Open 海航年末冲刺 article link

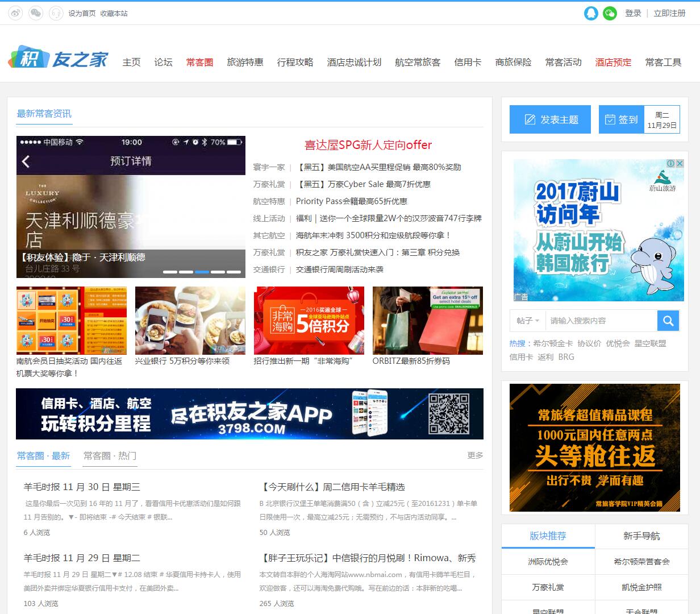373,235
